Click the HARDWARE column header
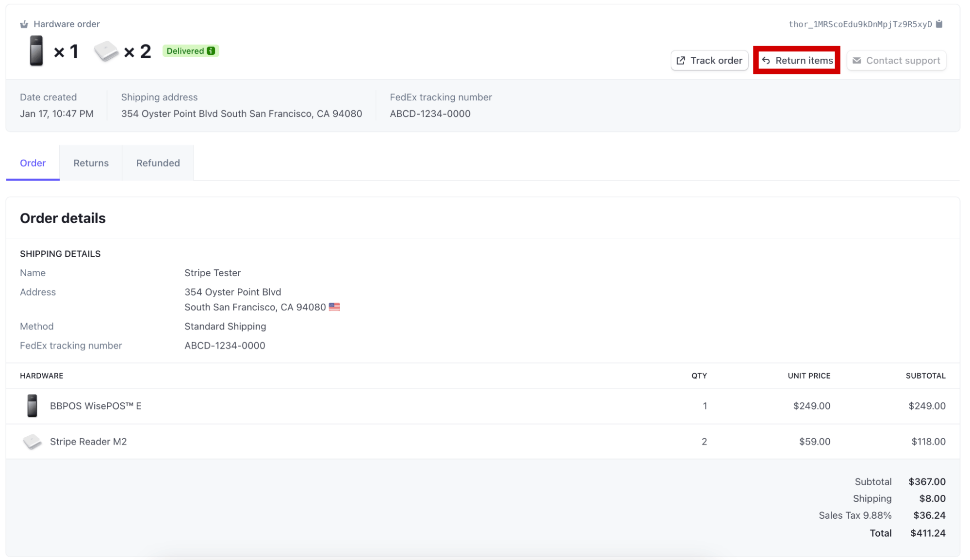The image size is (970, 560). coord(42,376)
